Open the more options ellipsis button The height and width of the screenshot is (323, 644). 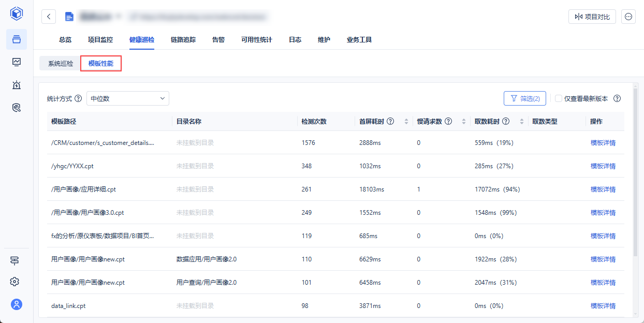628,17
